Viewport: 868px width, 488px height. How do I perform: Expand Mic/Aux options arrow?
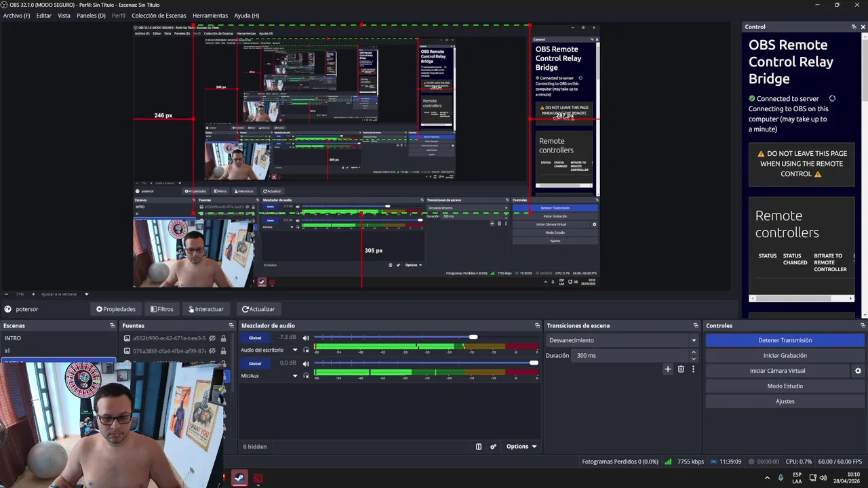[x=295, y=375]
